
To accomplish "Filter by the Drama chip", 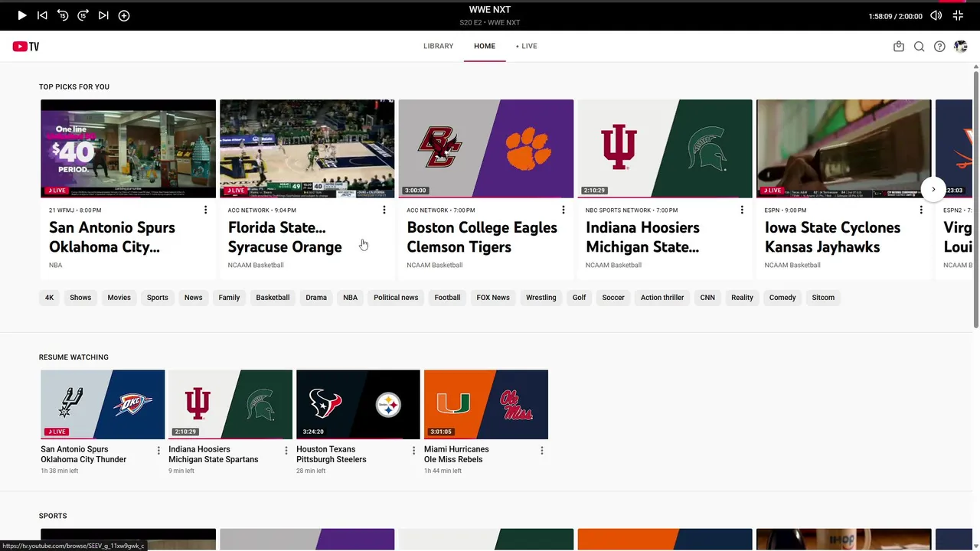I will click(x=316, y=298).
